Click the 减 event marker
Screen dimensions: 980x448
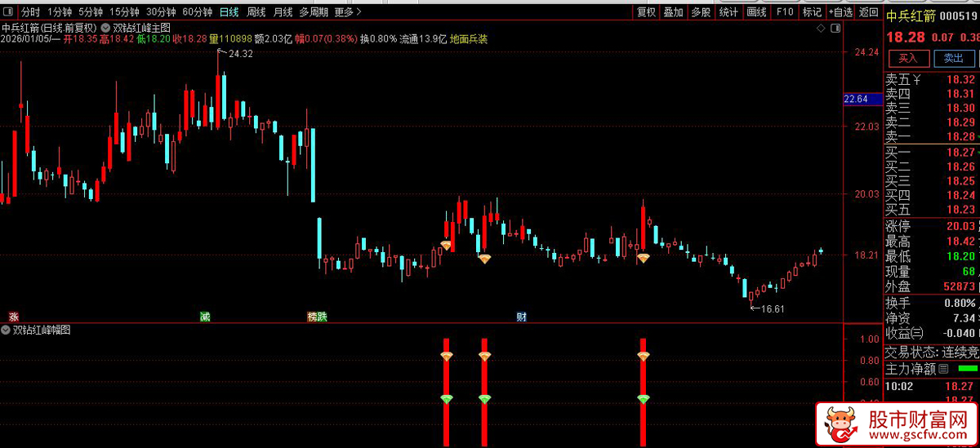point(205,316)
